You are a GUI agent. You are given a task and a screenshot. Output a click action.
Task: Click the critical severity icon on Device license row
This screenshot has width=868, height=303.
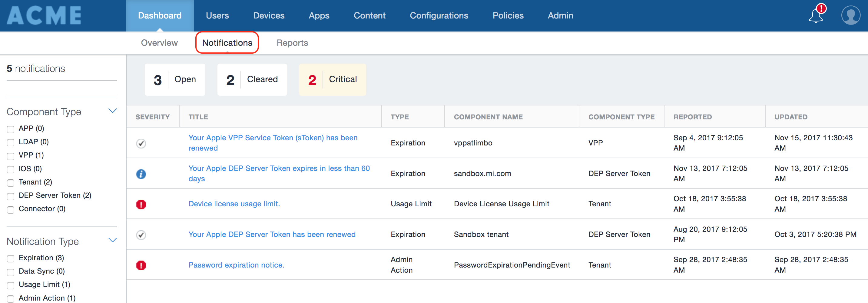141,204
